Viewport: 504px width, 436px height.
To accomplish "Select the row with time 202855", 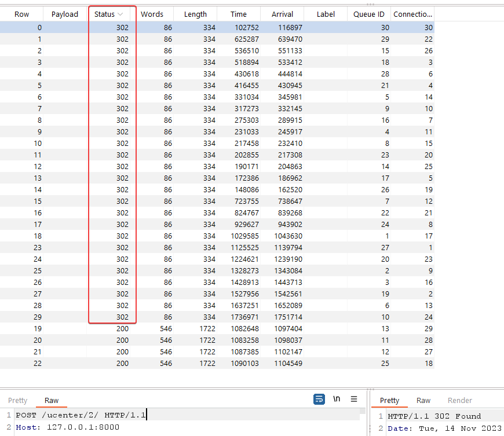I will (217, 155).
